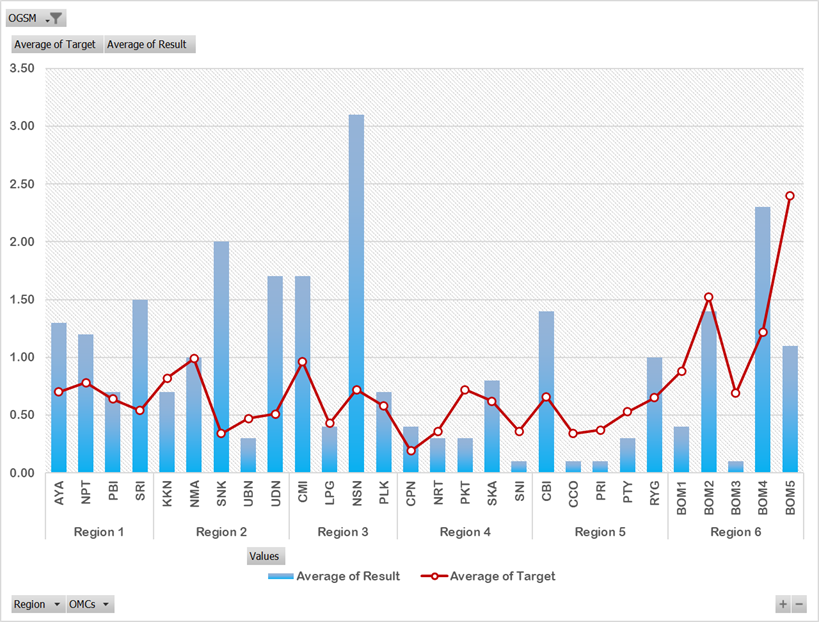This screenshot has height=622, width=819.
Task: Select the NSN result bar
Action: 356,300
